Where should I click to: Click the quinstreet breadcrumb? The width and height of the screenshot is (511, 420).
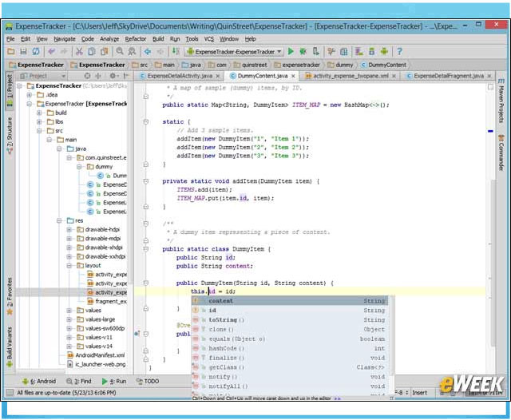(x=250, y=65)
